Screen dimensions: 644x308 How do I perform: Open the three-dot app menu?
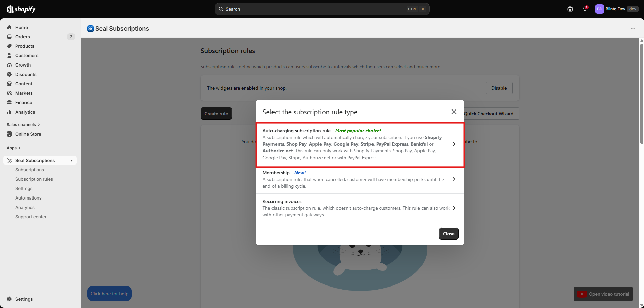click(633, 29)
